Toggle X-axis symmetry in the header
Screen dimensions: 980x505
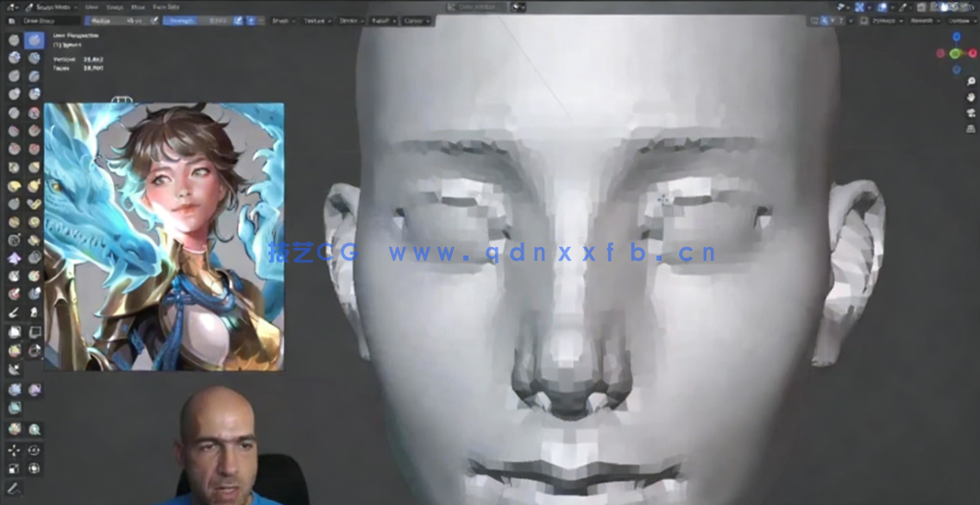click(x=824, y=19)
